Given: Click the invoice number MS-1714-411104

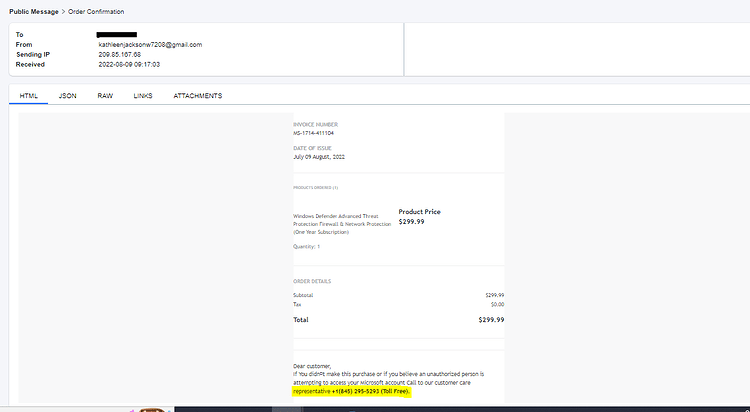Looking at the screenshot, I should 313,133.
